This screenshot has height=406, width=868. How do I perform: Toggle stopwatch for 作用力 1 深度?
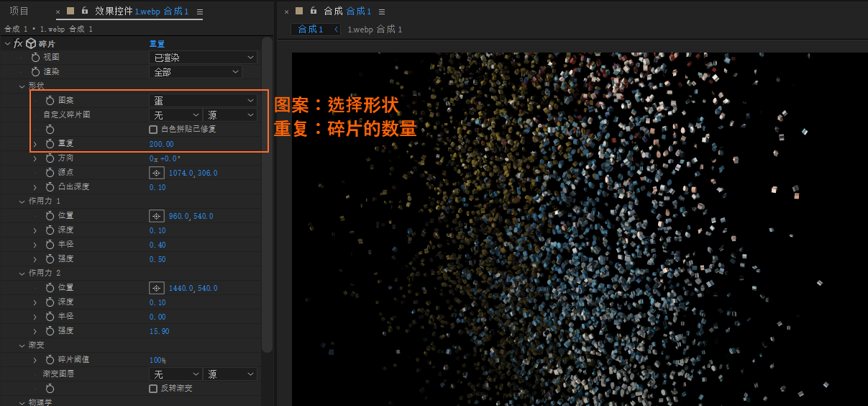(x=50, y=230)
